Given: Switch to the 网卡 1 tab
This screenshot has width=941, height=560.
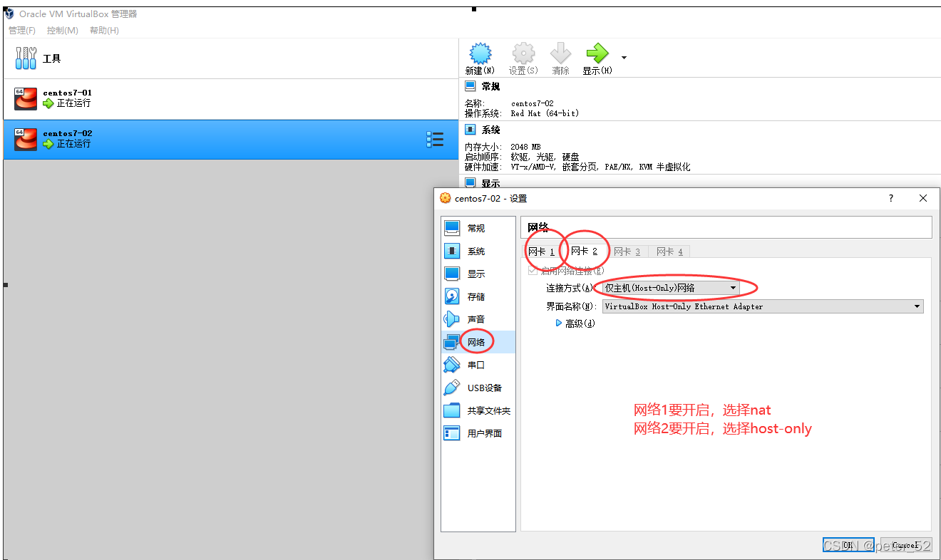Looking at the screenshot, I should [541, 252].
